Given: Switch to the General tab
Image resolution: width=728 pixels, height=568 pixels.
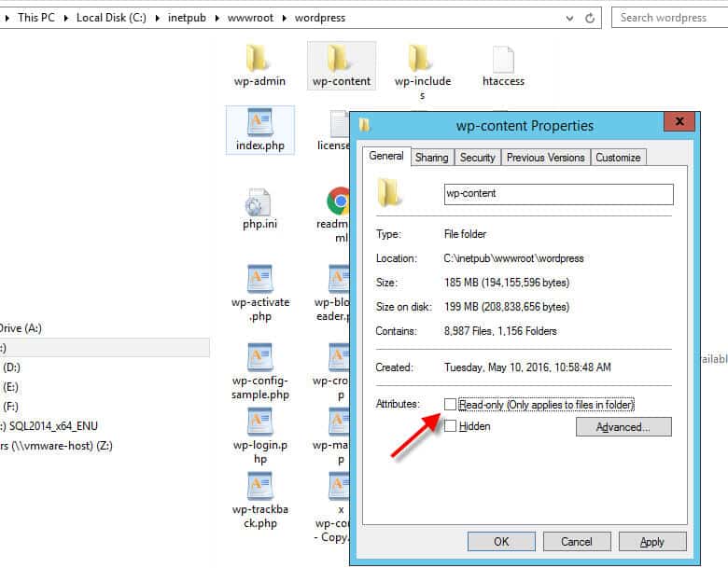Looking at the screenshot, I should pos(386,156).
